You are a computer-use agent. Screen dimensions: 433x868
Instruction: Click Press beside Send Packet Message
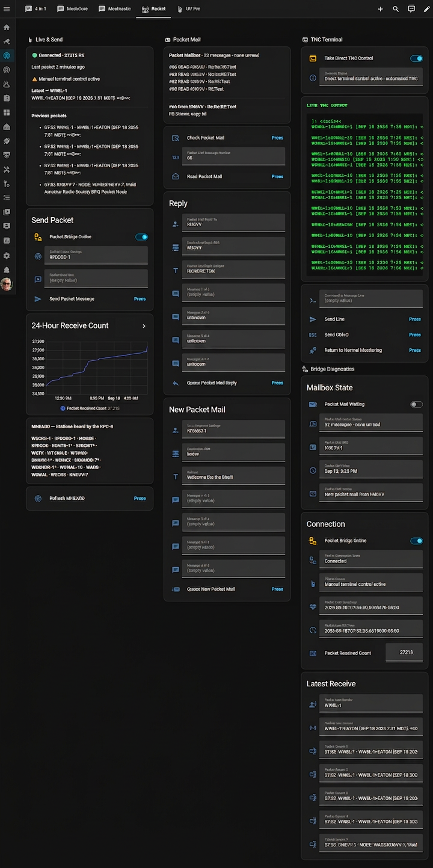pos(140,299)
